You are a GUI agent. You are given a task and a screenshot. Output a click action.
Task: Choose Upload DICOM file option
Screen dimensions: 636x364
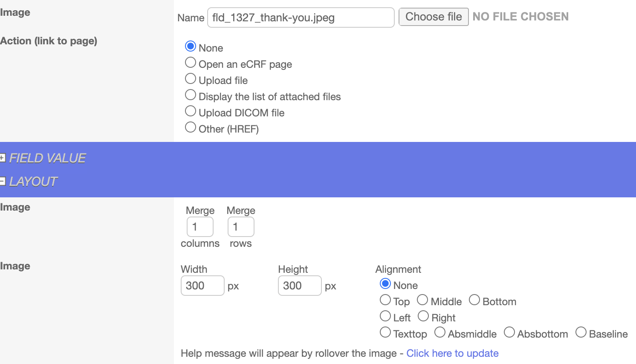click(191, 111)
